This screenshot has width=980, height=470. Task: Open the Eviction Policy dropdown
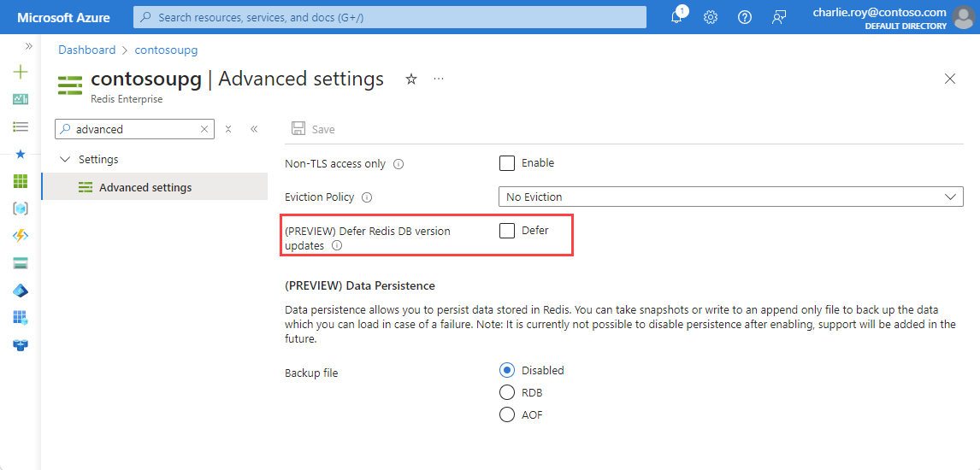[x=730, y=197]
